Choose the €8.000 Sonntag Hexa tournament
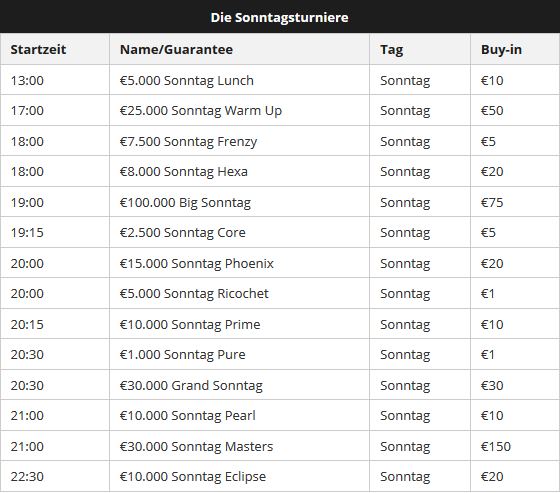560x493 pixels. click(184, 172)
